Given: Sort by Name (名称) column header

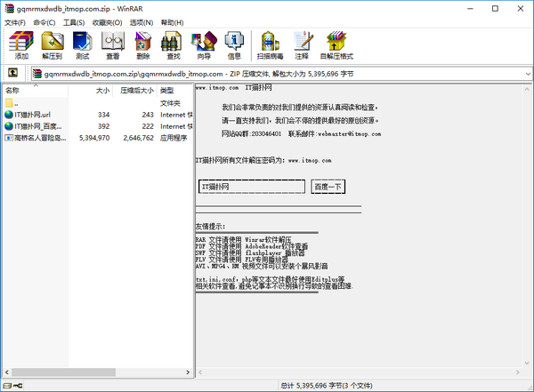Looking at the screenshot, I should click(36, 91).
